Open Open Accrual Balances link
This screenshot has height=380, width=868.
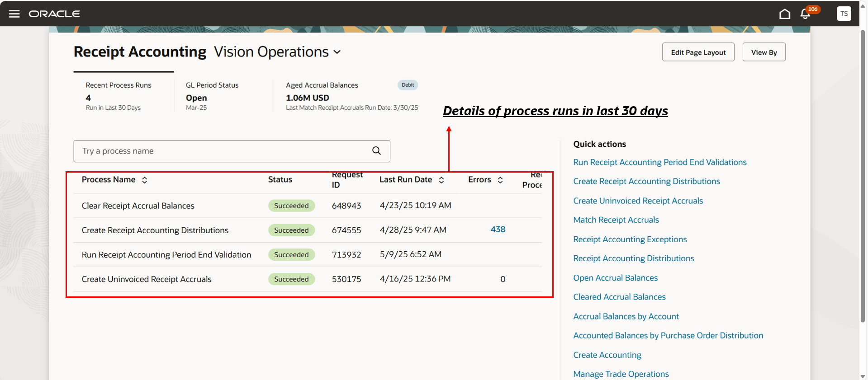pos(616,278)
